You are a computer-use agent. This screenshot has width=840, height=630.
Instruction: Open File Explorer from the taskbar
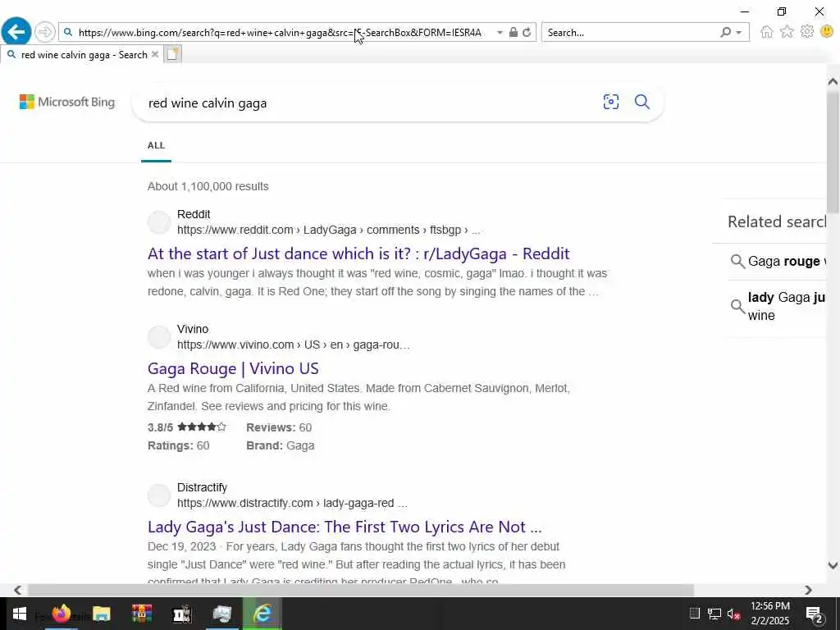click(x=101, y=614)
